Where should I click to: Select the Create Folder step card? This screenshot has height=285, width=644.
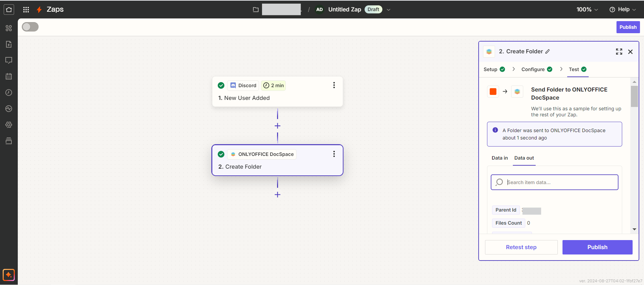[x=277, y=160]
